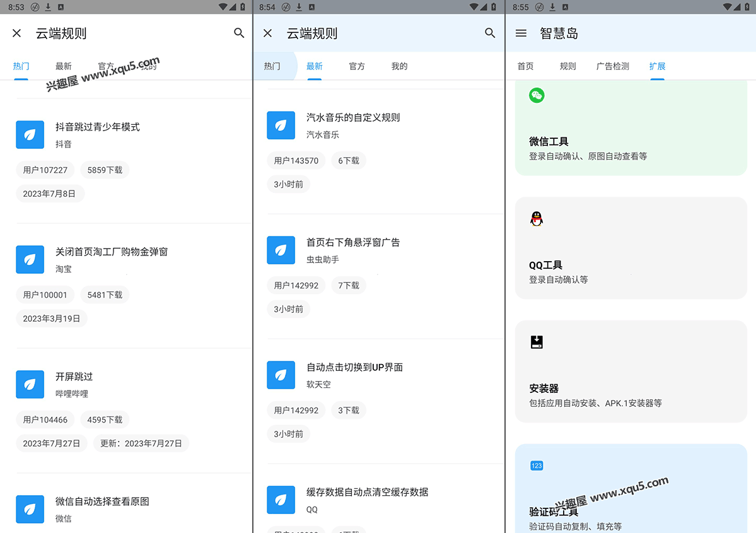Tap 登录自动确认、原图自动查看等 description
This screenshot has width=756, height=533.
pos(588,156)
